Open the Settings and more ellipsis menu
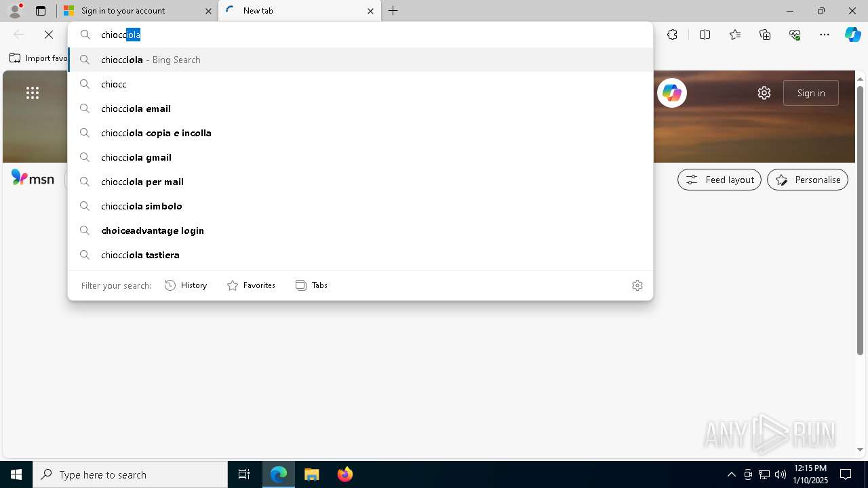This screenshot has height=488, width=868. (x=825, y=35)
